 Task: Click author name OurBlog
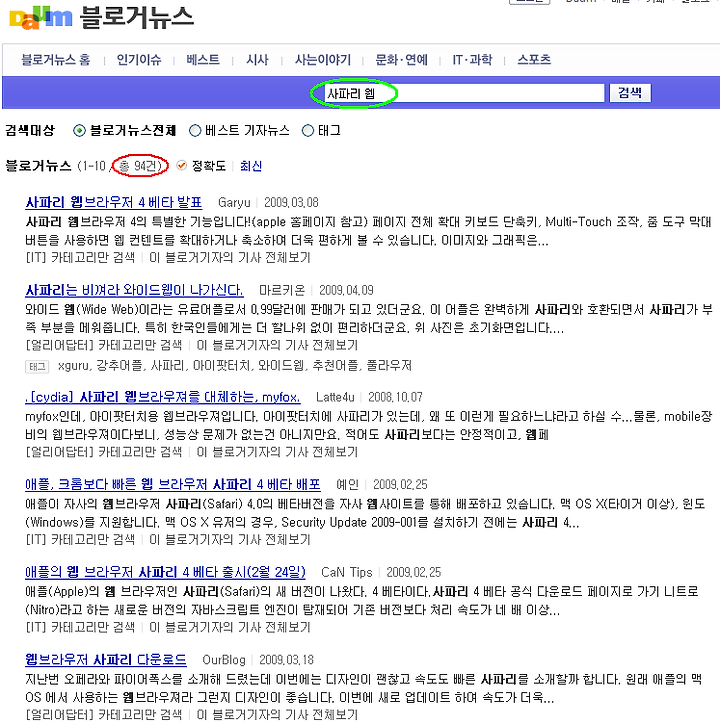pyautogui.click(x=224, y=660)
